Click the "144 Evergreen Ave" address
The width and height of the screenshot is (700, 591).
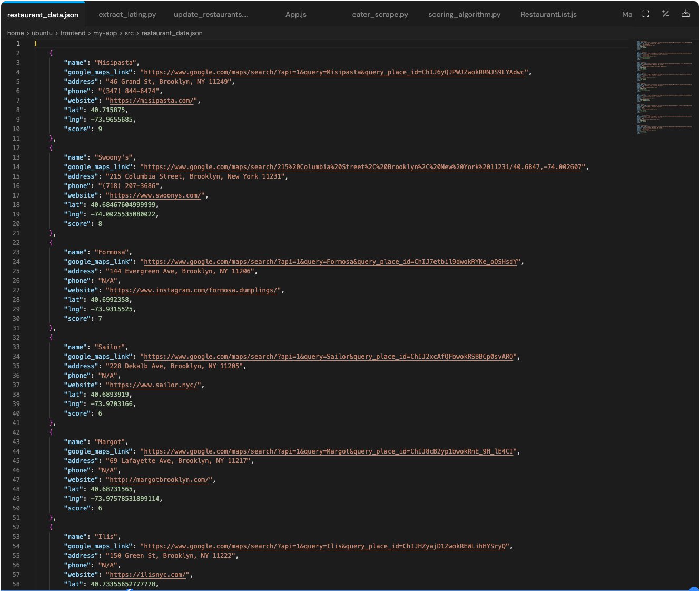tap(180, 271)
